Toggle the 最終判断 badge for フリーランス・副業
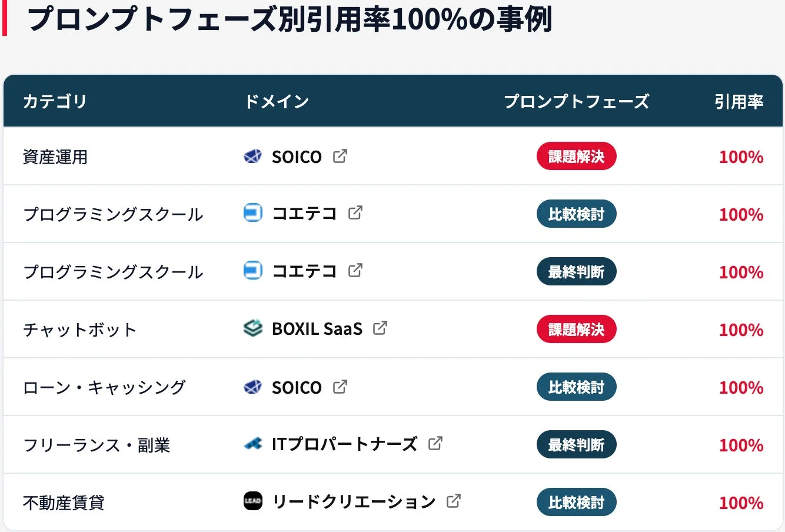 pos(576,445)
